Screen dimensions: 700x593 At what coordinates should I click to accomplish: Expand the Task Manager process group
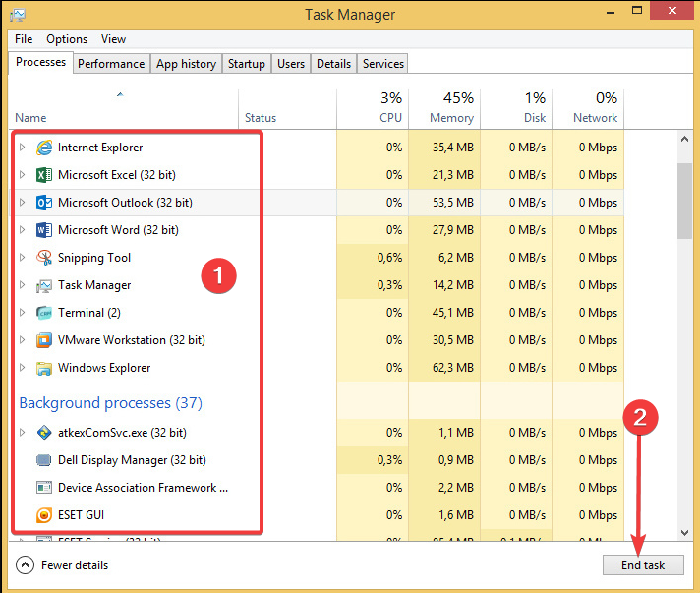coord(22,285)
